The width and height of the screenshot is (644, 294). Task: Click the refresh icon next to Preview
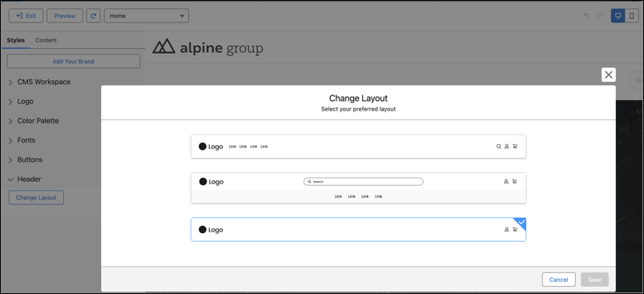(93, 16)
